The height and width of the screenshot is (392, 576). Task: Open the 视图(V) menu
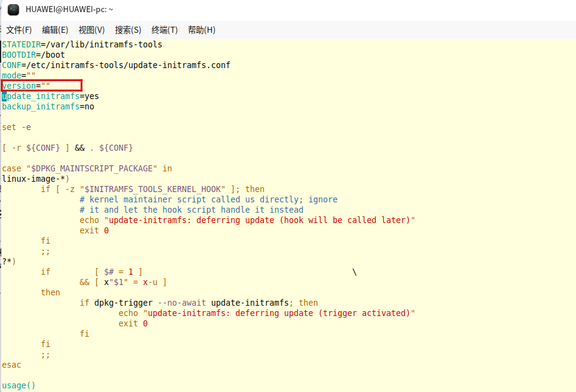(91, 30)
